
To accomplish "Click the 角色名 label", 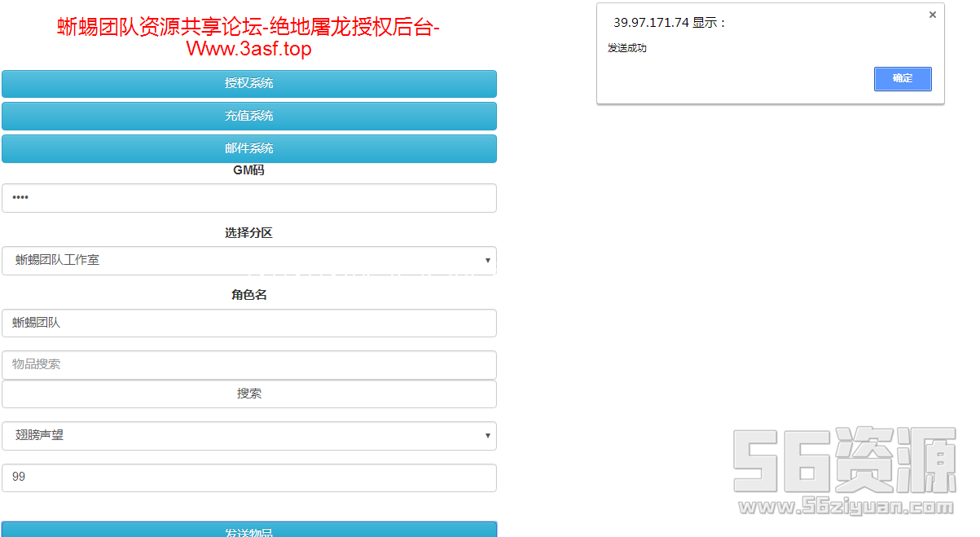I will click(249, 295).
